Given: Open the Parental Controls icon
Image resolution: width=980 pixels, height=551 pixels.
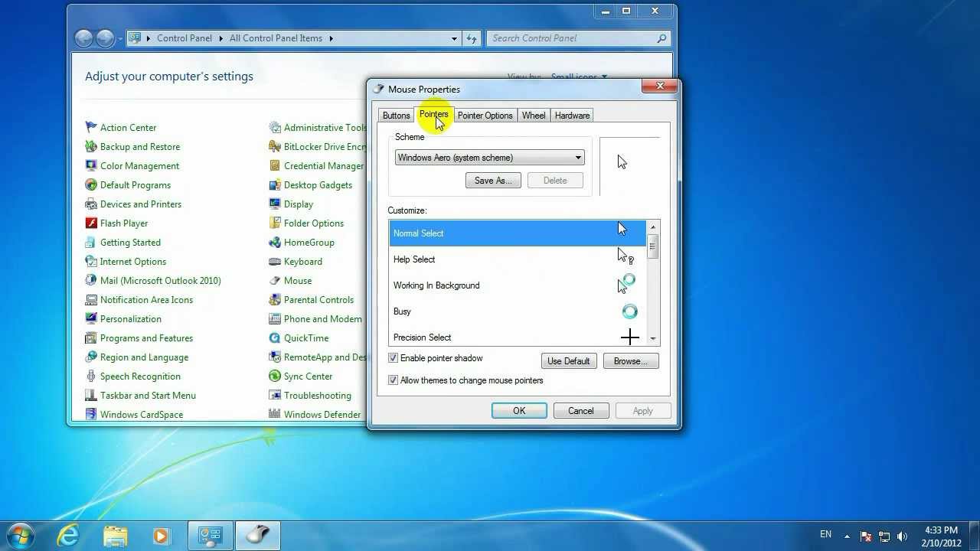Looking at the screenshot, I should click(x=275, y=300).
